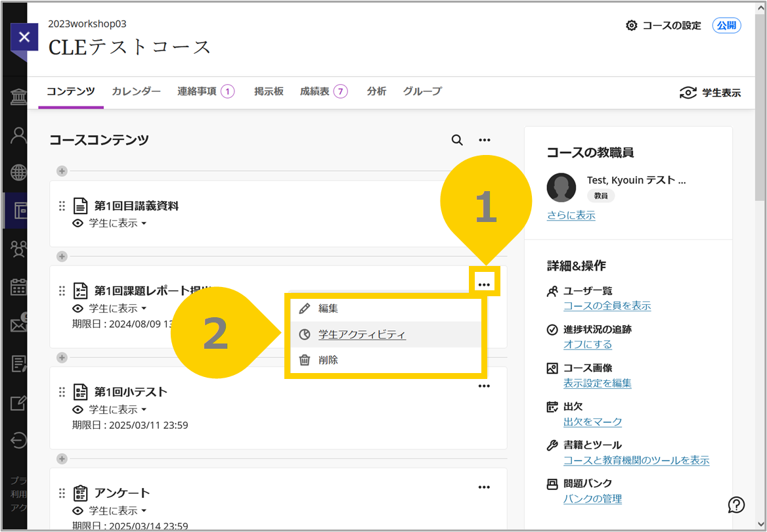This screenshot has width=767, height=532.
Task: Grab the drag handle of 第1回課題レポート提出
Action: click(x=62, y=291)
